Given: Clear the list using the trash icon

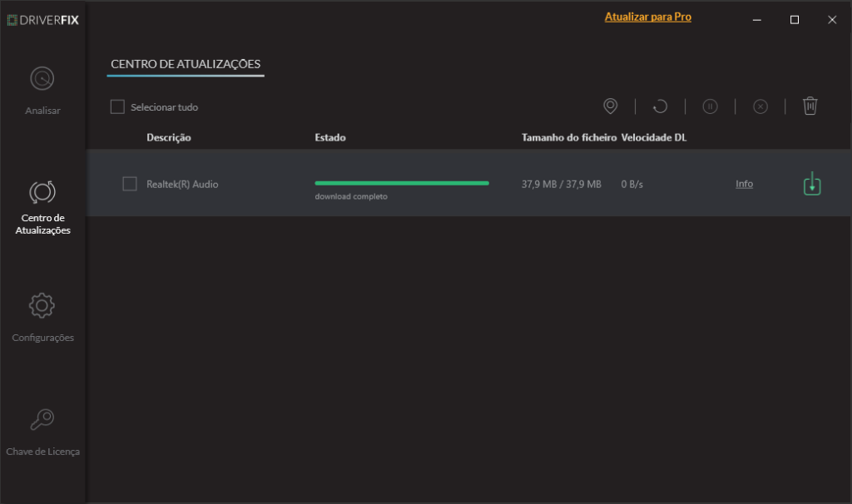Looking at the screenshot, I should click(810, 106).
